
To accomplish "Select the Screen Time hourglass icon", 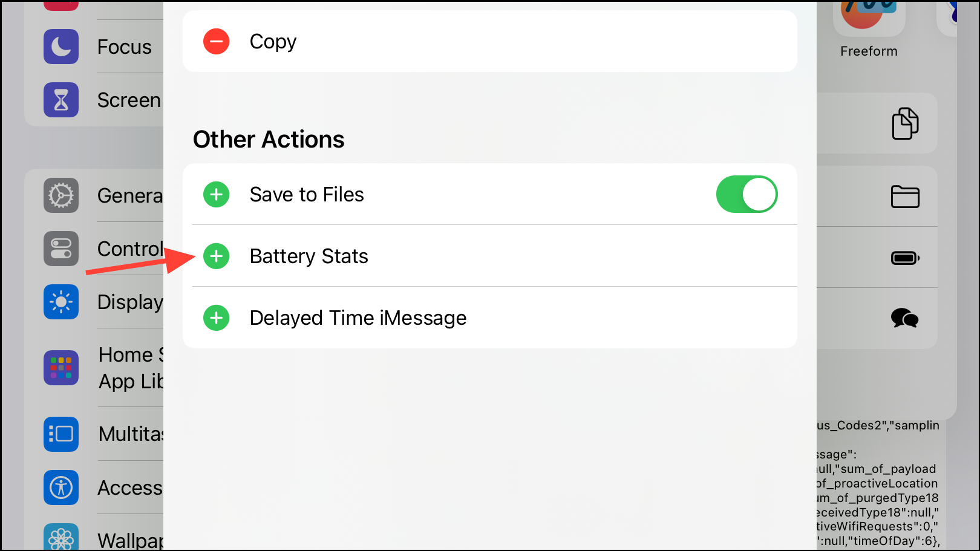I will (x=60, y=99).
